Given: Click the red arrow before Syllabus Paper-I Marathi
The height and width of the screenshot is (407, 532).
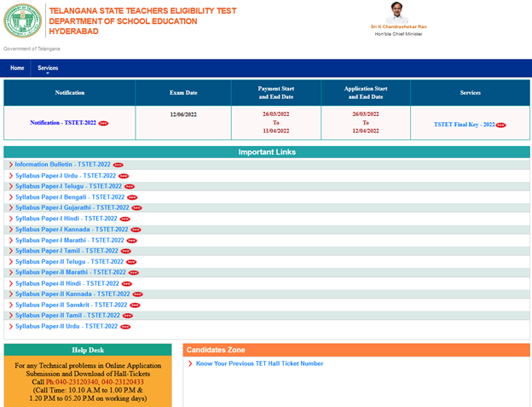Looking at the screenshot, I should (10, 241).
